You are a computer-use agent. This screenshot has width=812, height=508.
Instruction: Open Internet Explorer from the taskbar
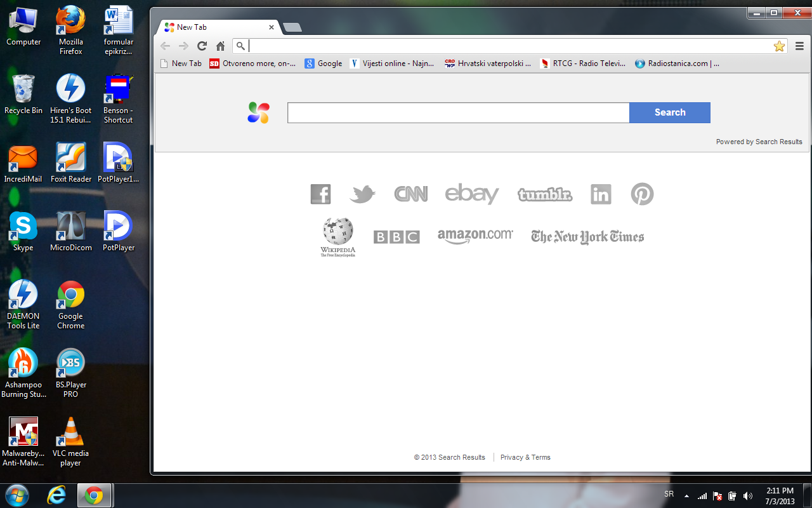[56, 495]
